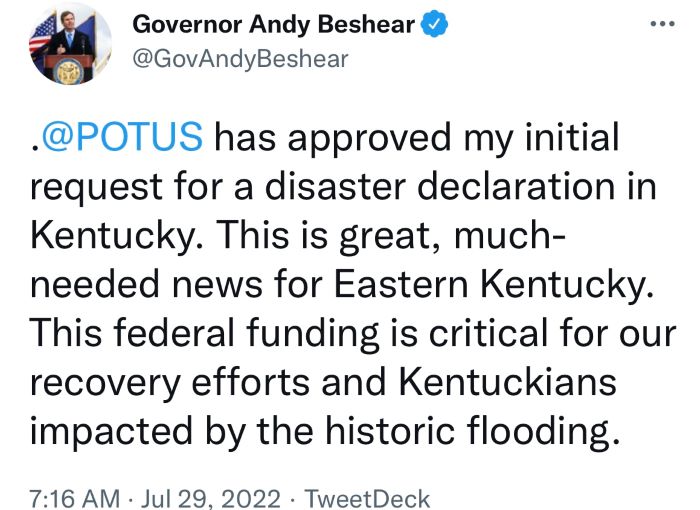This screenshot has width=700, height=510.
Task: Expand tweet options via the ellipsis
Action: (x=662, y=23)
